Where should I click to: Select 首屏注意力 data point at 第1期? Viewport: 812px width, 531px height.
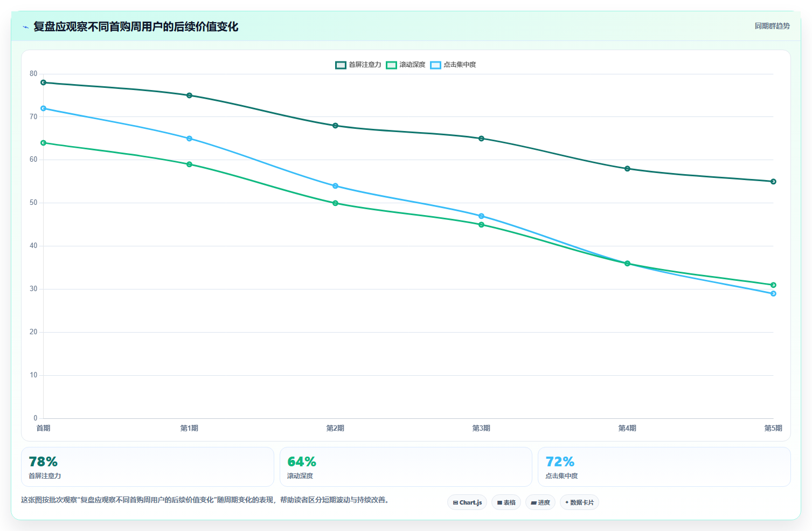click(x=189, y=95)
